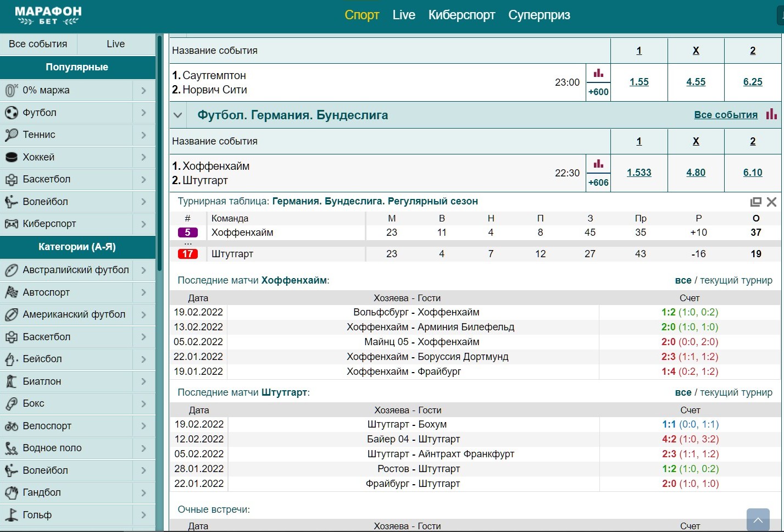Screen dimensions: 784x532
Task: Open the Спорт top menu tab
Action: [362, 15]
